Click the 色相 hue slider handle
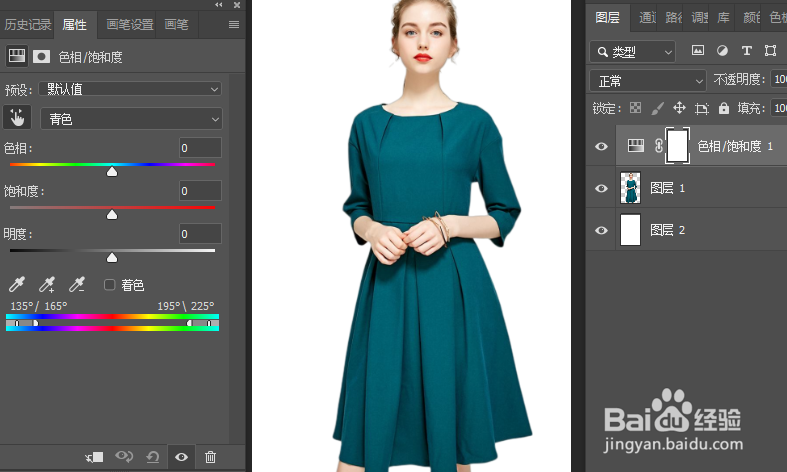Image resolution: width=787 pixels, height=472 pixels. [x=112, y=172]
